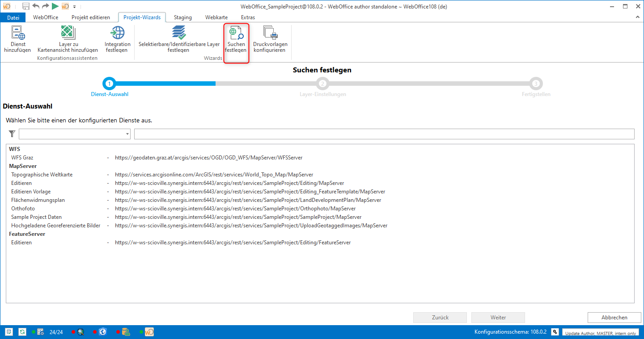Click Update Author, MASTER, intern only button
Screen dimensions: 644x339
coord(600,333)
